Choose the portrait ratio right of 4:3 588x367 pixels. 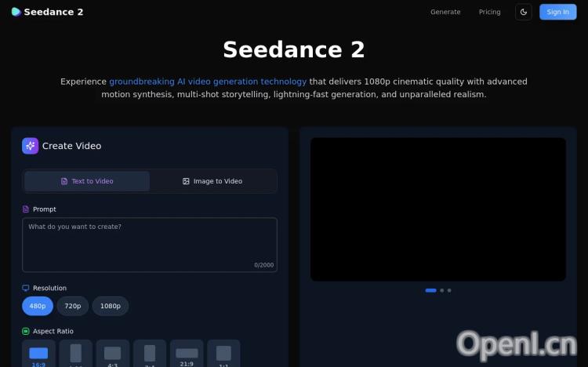(150, 354)
